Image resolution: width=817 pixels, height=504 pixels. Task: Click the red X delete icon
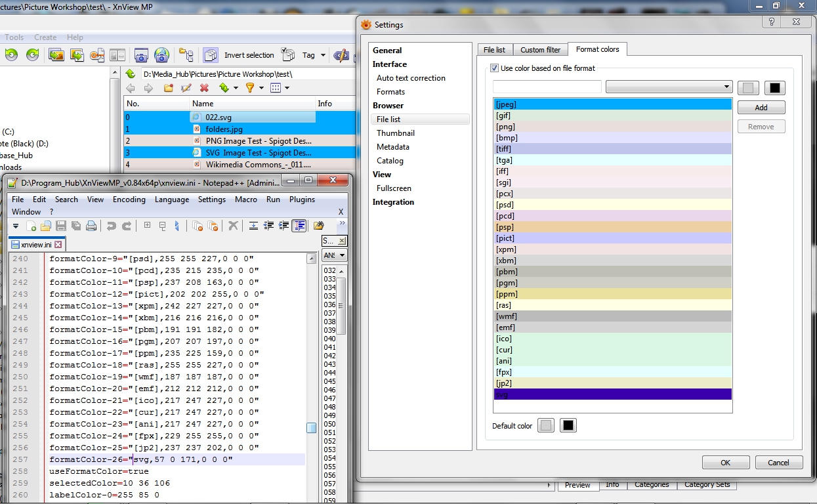pyautogui.click(x=204, y=88)
